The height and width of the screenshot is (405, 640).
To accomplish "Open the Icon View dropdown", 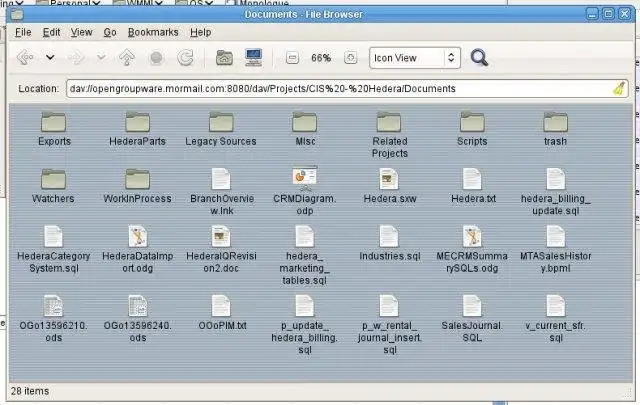I will 415,58.
